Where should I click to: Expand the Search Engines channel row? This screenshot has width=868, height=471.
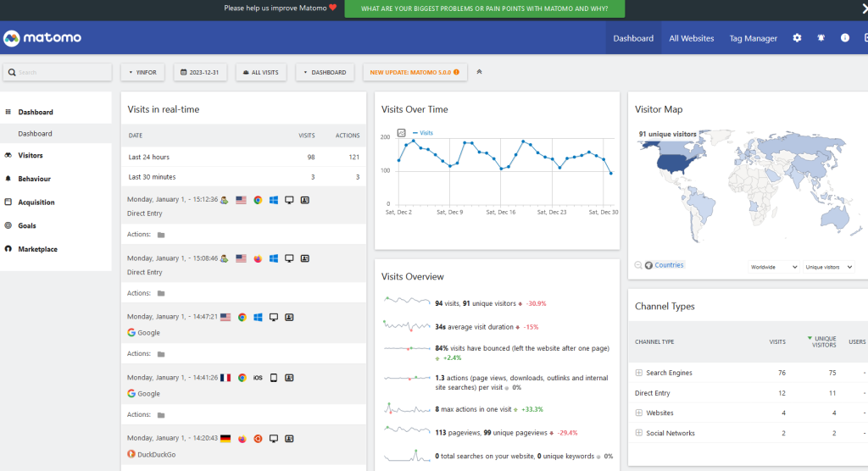(638, 373)
